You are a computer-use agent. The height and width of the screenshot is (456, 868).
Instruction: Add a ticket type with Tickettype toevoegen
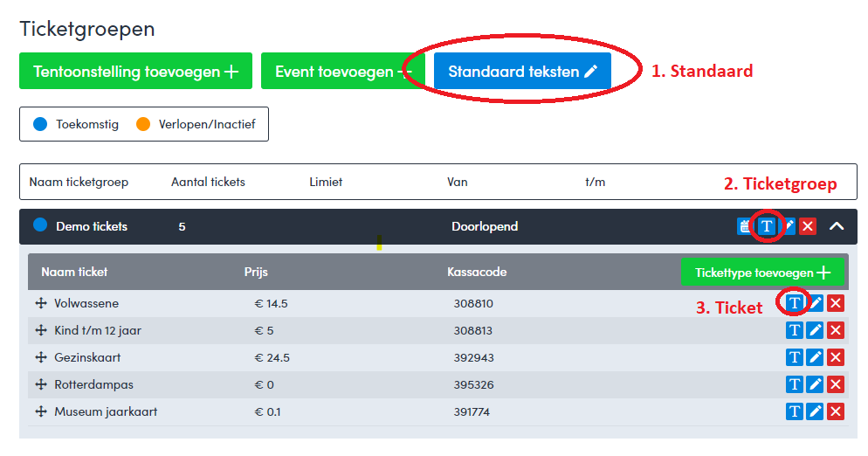coord(761,272)
